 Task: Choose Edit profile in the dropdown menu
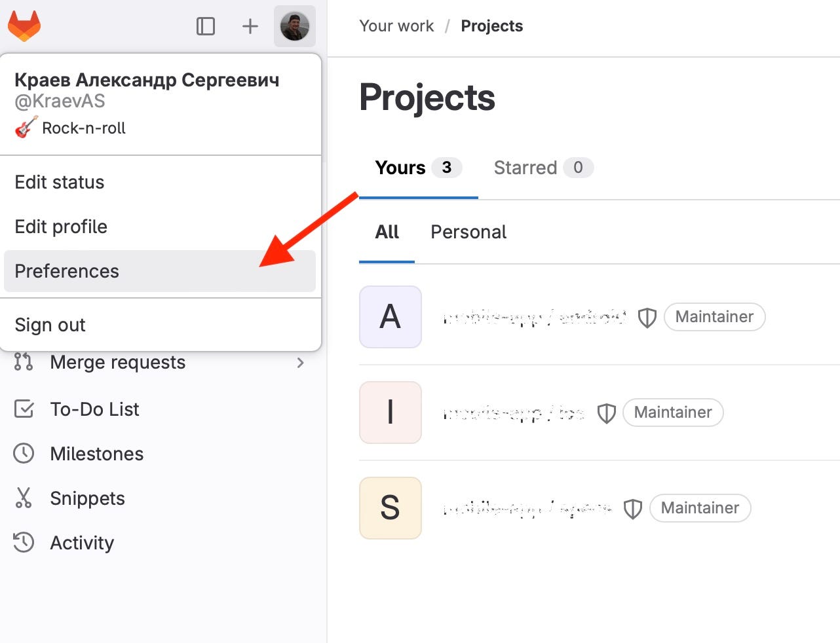click(x=60, y=227)
